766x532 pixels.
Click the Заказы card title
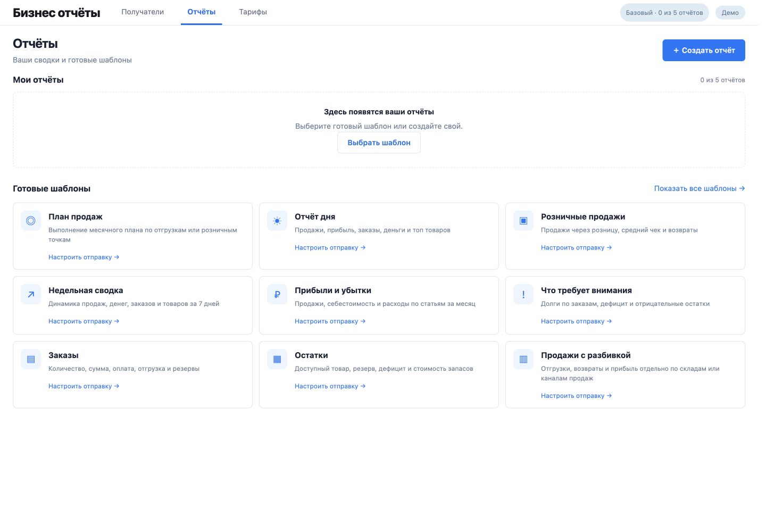coord(63,355)
